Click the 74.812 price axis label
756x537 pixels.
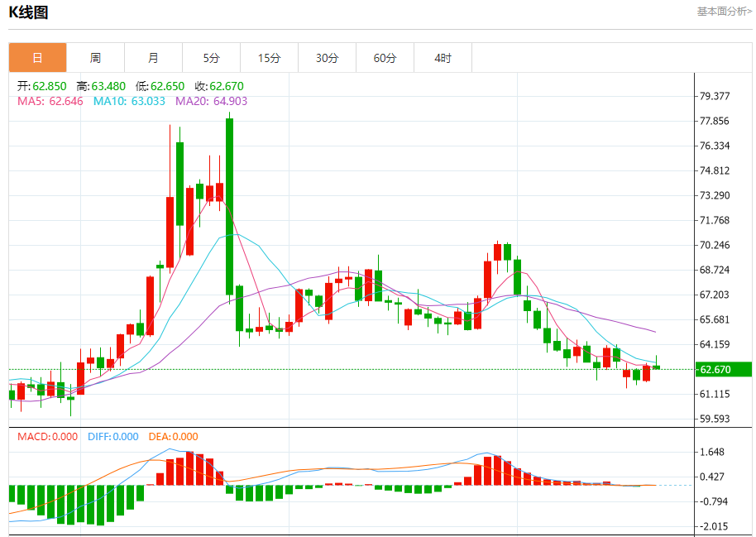[x=715, y=170]
